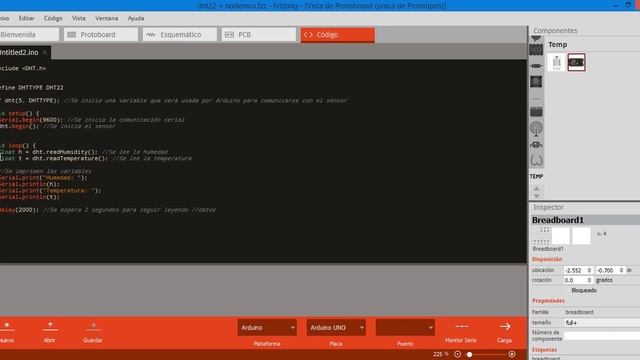Switch to the Esquemático tab

click(x=180, y=35)
